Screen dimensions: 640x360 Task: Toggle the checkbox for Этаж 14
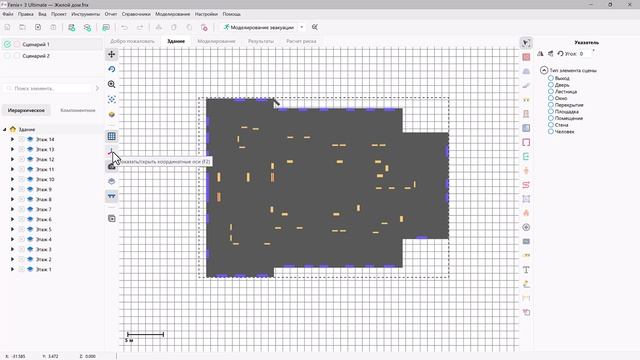click(21, 139)
